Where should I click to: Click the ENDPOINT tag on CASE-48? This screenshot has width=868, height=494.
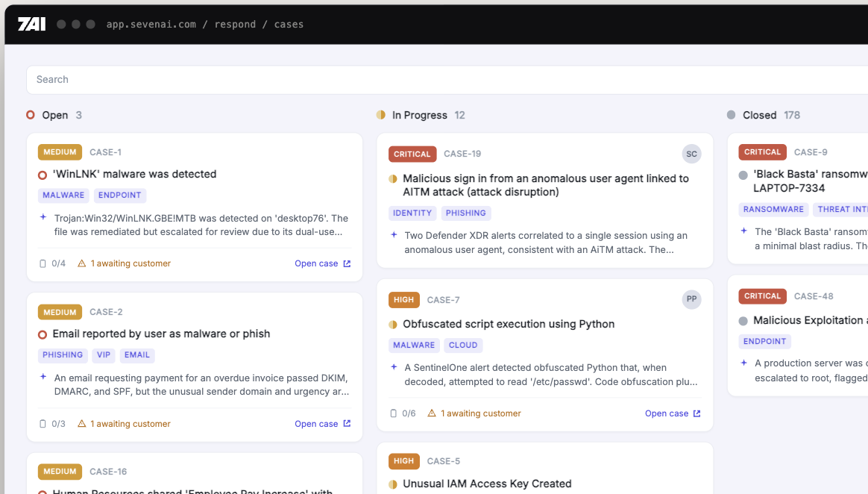tap(764, 341)
